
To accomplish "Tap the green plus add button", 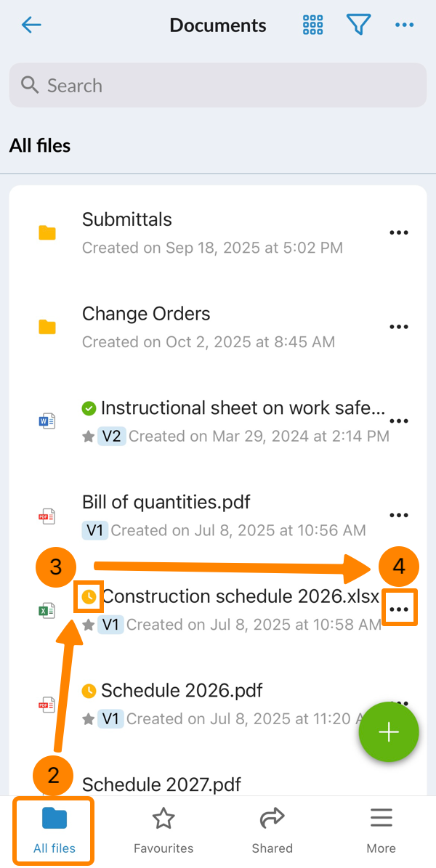I will click(389, 732).
